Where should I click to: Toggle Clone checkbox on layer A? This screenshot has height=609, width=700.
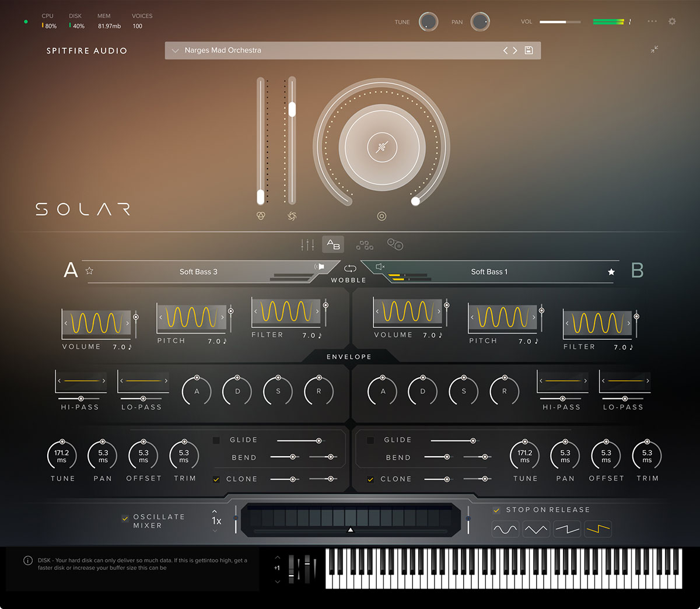tap(216, 480)
